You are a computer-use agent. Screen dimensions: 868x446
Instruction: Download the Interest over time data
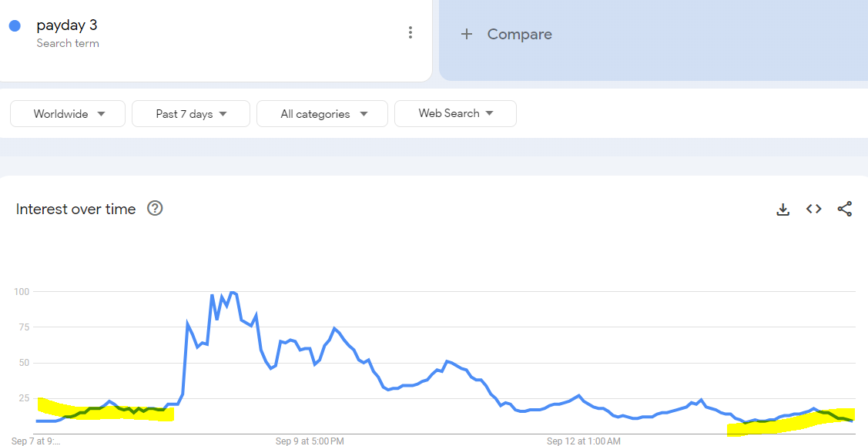click(783, 210)
